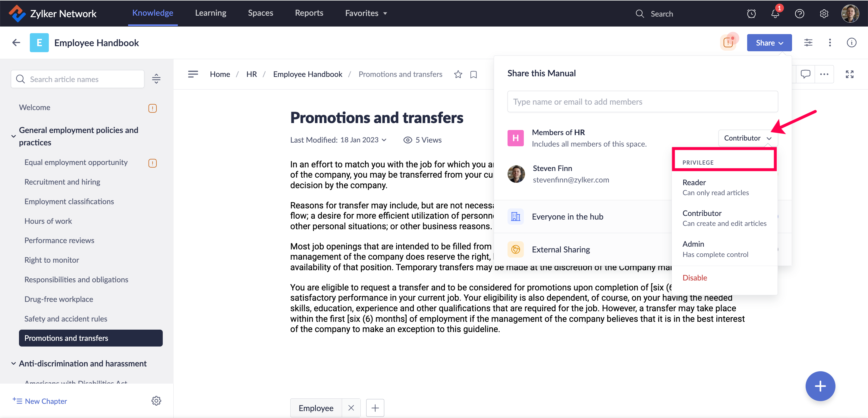
Task: Enter full screen using the expand icon
Action: click(850, 74)
